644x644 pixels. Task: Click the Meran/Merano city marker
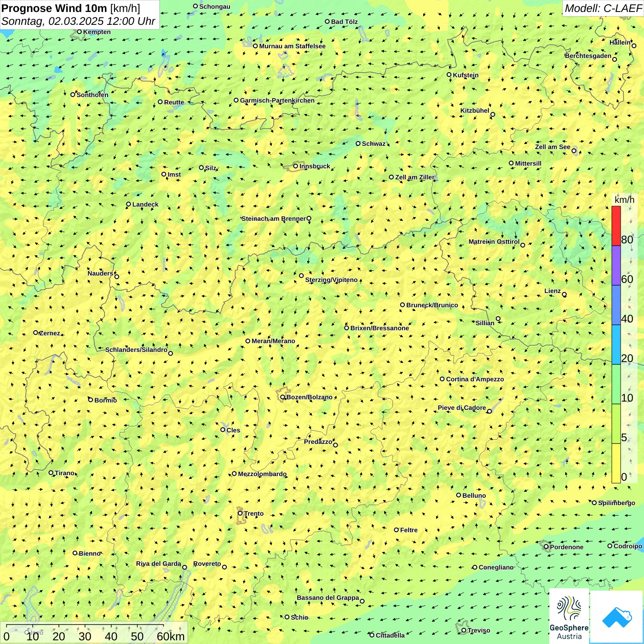coord(248,341)
